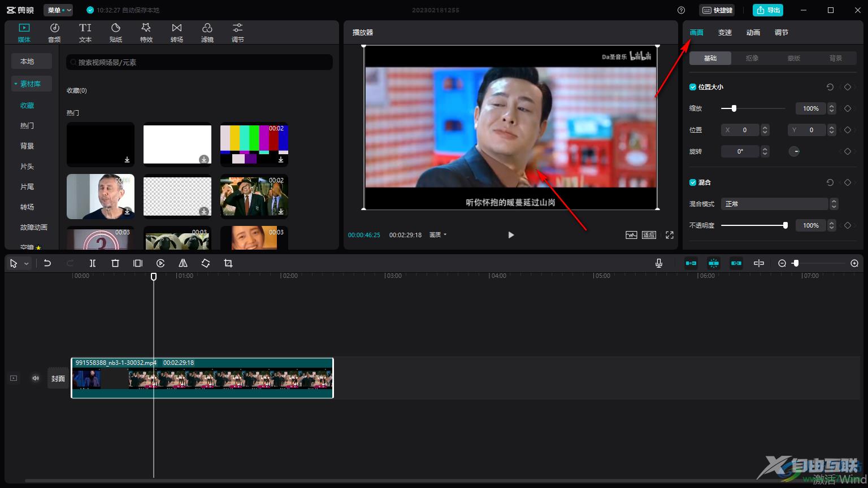
Task: Open the Transitions panel
Action: [177, 32]
